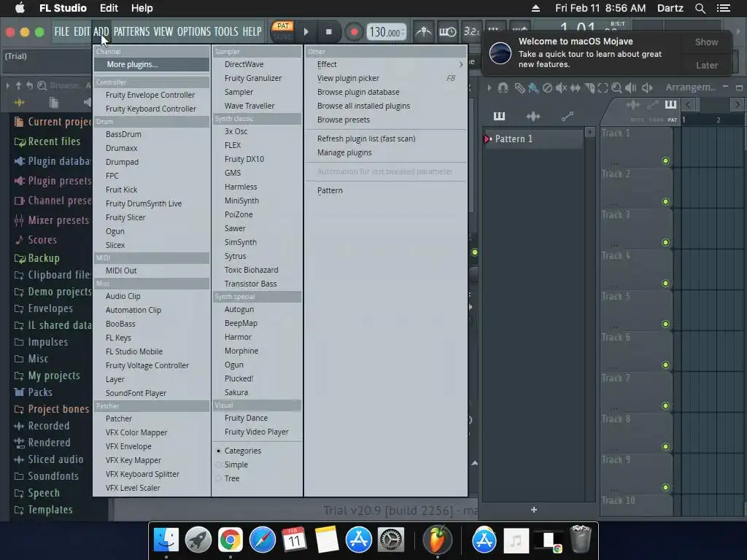Screen dimensions: 747x560
Task: Select the Slip tool in playlist toolbar
Action: pos(576,87)
